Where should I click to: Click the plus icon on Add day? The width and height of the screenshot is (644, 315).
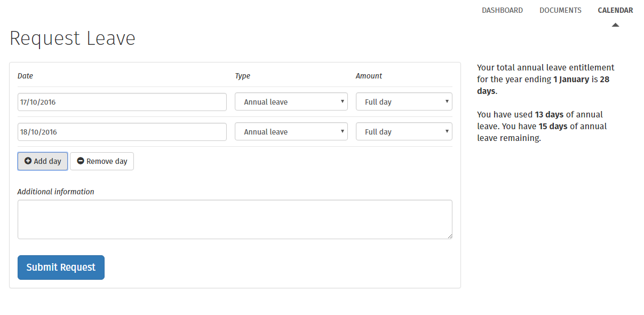coord(28,161)
